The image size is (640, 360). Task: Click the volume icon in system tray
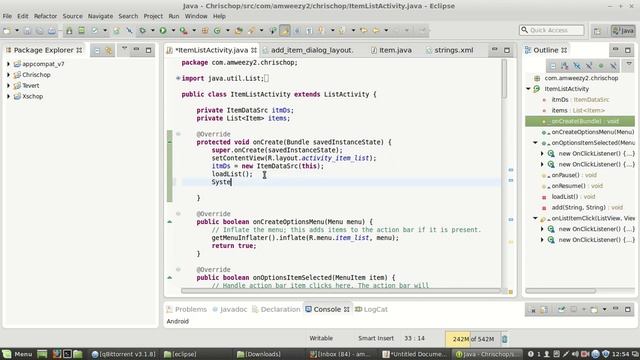click(x=575, y=354)
